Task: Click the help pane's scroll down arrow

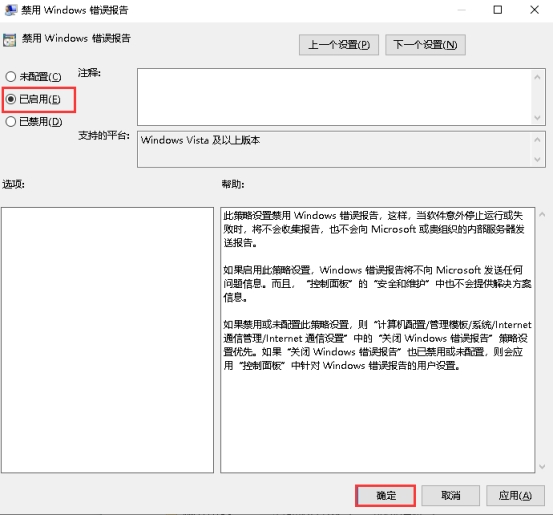Action: click(x=542, y=467)
